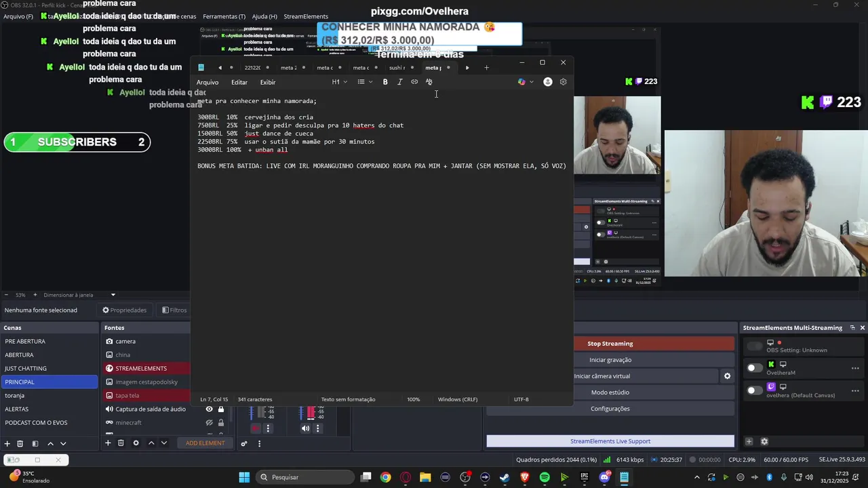Open encoding option UTF-8
This screenshot has height=488, width=868.
[521, 399]
